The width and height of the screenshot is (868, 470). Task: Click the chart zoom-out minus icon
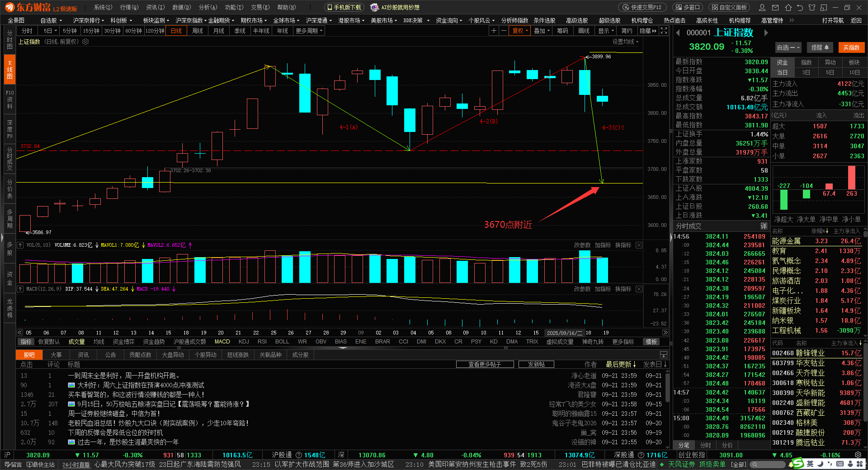[503, 31]
